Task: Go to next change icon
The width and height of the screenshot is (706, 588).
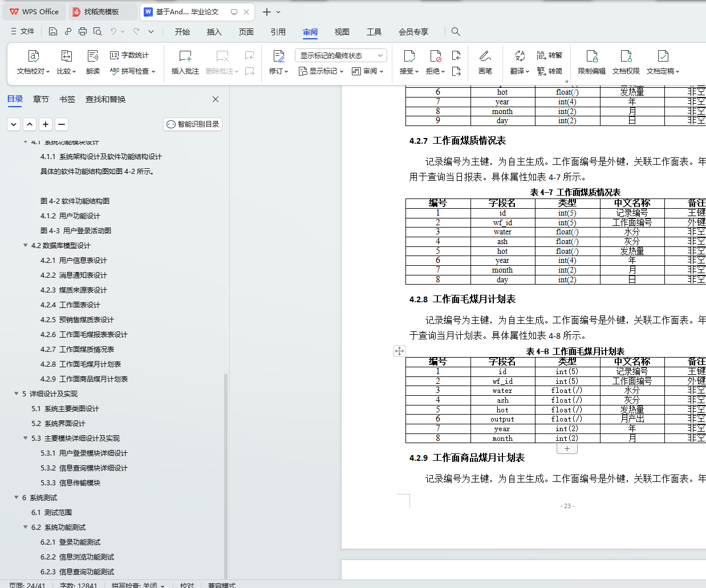Action: (x=456, y=71)
